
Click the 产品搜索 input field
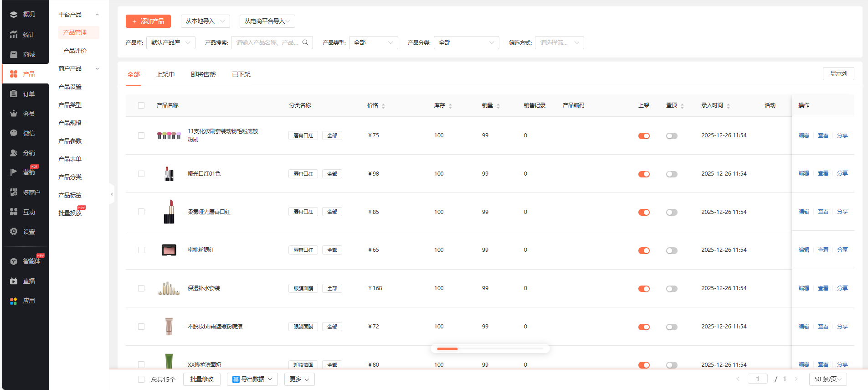point(267,43)
